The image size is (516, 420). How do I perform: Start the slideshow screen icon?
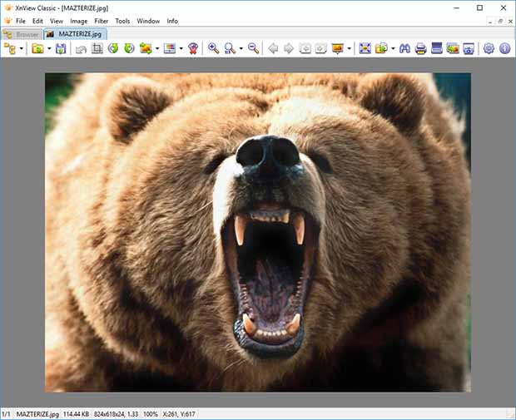pyautogui.click(x=338, y=49)
